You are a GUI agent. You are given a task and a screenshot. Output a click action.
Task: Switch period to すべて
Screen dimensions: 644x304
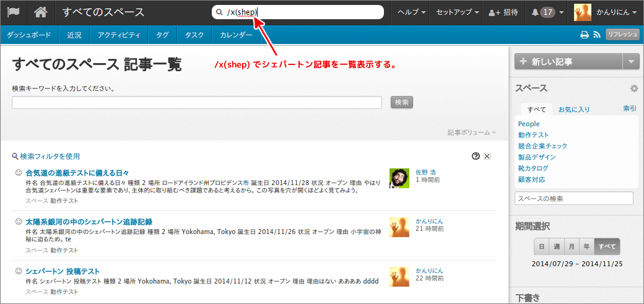pyautogui.click(x=607, y=246)
